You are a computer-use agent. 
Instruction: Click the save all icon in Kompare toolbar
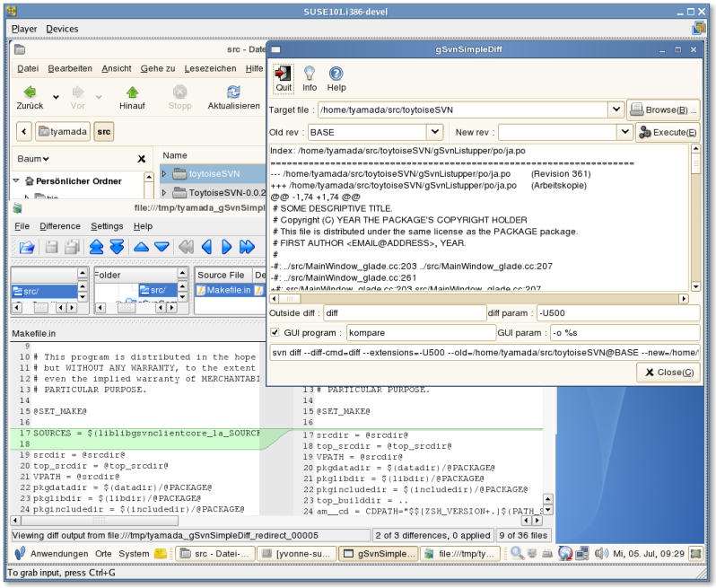72,247
